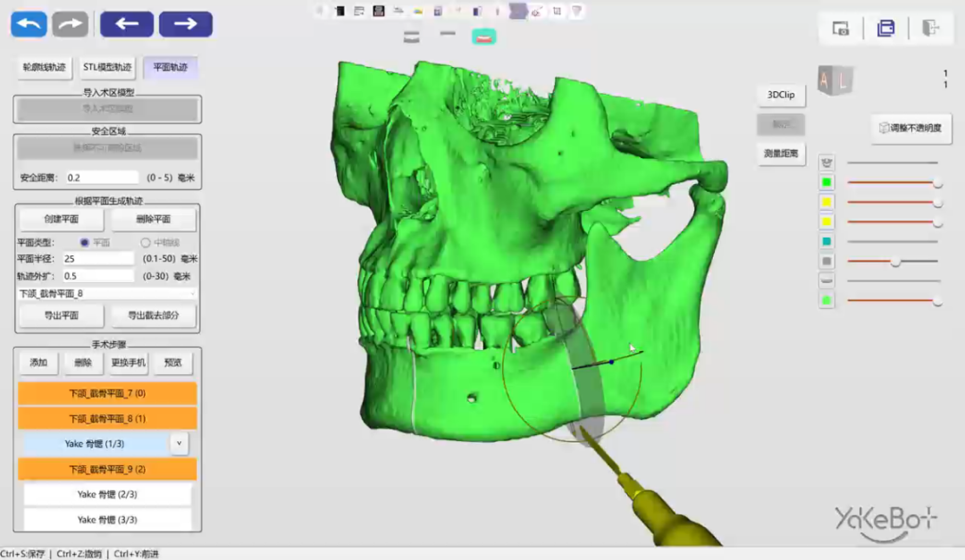Click the blue undo arrow button
This screenshot has height=560, width=965.
click(x=29, y=24)
